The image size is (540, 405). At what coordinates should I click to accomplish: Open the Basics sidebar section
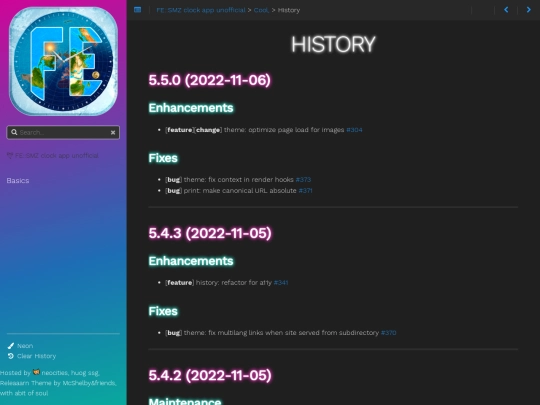pyautogui.click(x=18, y=180)
